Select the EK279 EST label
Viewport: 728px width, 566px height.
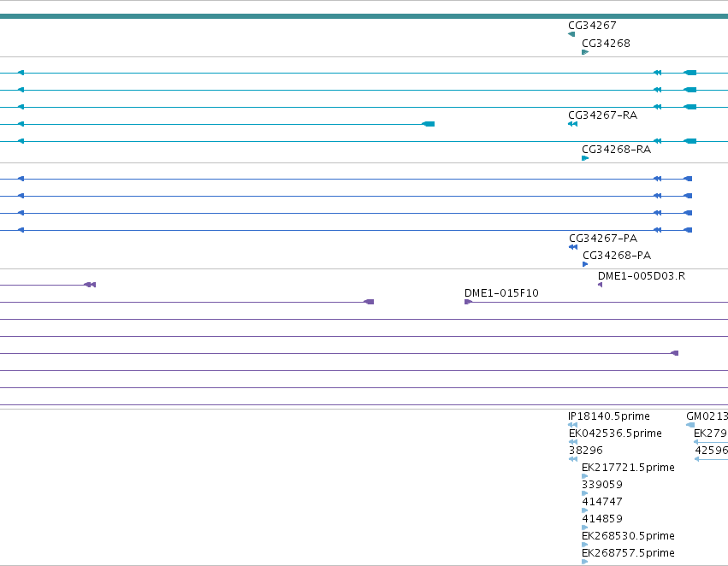(711, 433)
